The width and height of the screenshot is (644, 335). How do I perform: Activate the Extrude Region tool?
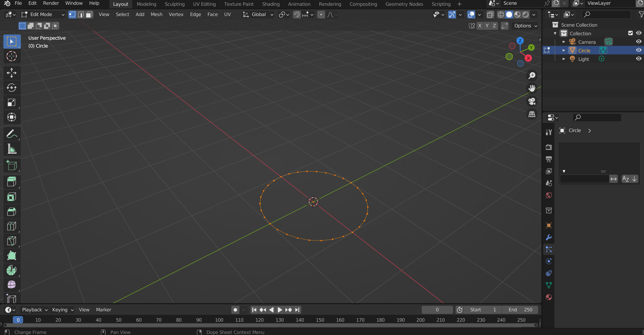pyautogui.click(x=12, y=182)
